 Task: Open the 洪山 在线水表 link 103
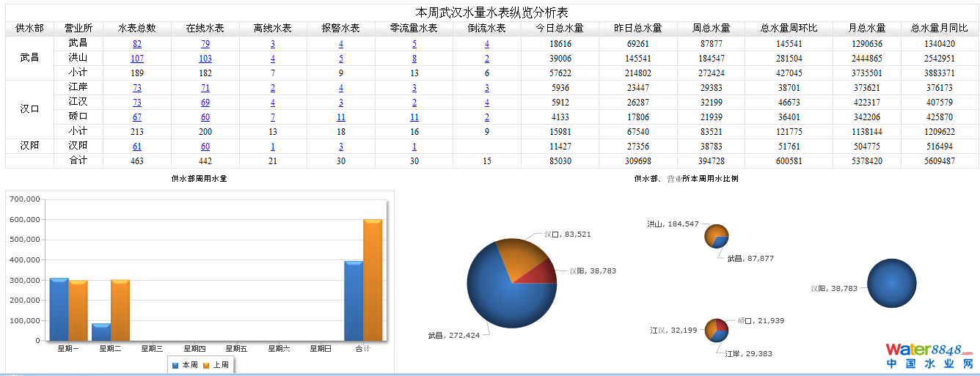(x=205, y=59)
